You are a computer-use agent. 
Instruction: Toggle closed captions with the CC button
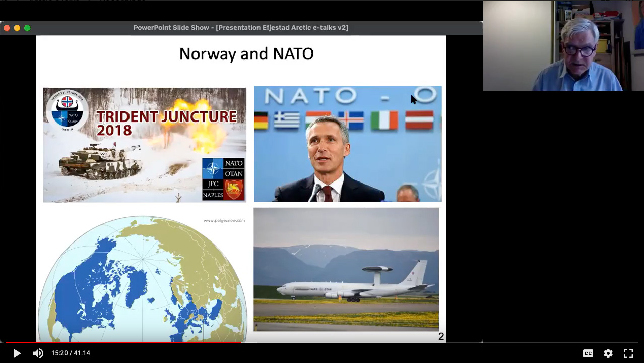[588, 353]
